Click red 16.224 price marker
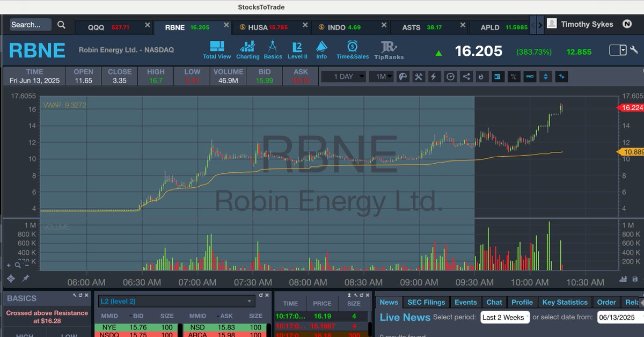Screen dimensions: 644x337 click(x=630, y=108)
